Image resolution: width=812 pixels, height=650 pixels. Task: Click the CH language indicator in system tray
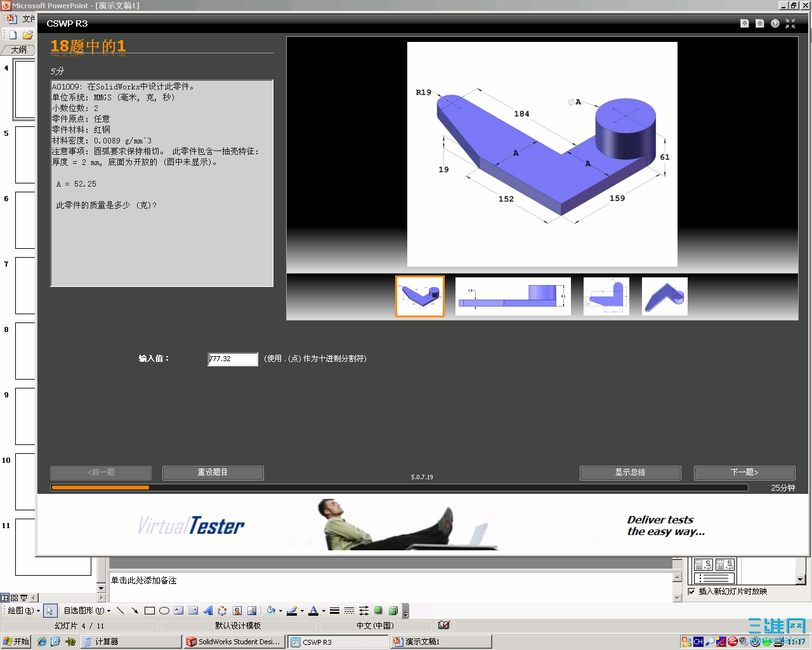coord(698,642)
